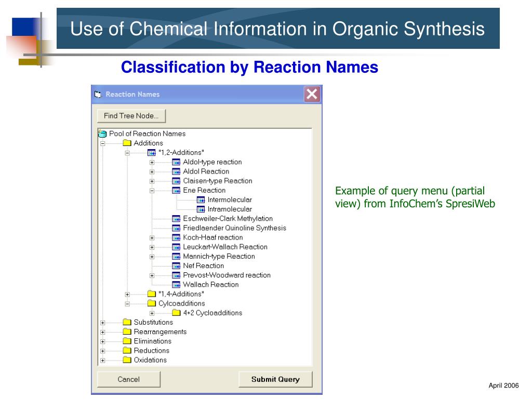Select the Rearrangements label
Image resolution: width=532 pixels, height=411 pixels.
[160, 332]
